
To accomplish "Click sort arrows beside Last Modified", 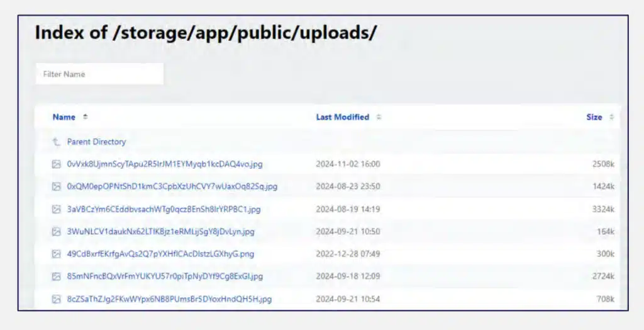I will coord(379,117).
